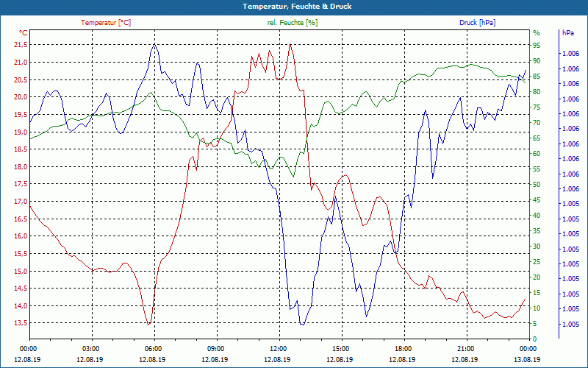Click the green '95' humidity axis value
This screenshot has width=588, height=368.
(x=537, y=46)
